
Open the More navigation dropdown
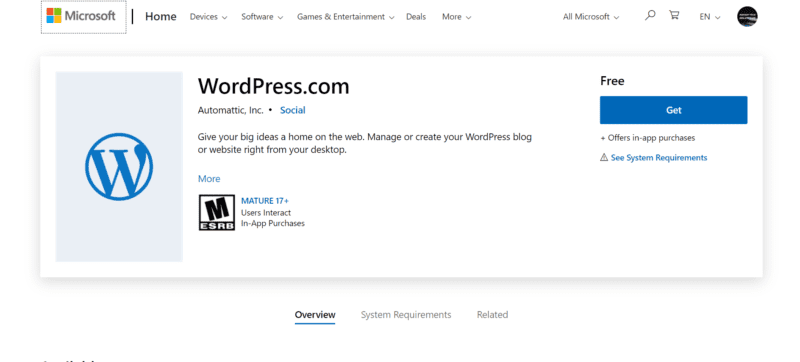457,17
